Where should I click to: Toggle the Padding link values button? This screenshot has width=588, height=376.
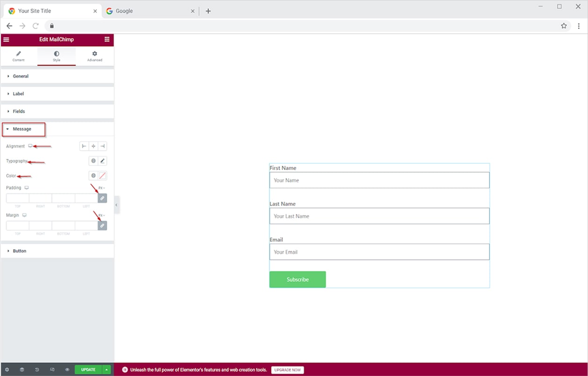click(x=102, y=198)
